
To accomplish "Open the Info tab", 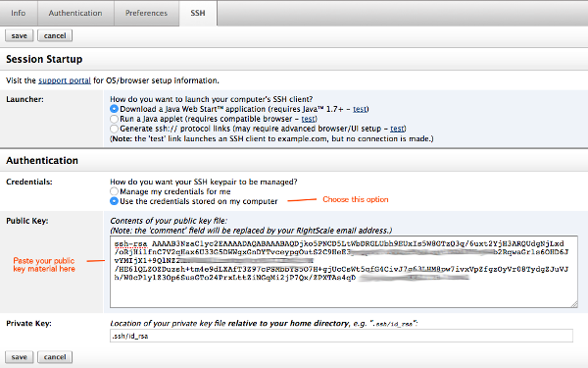I will pyautogui.click(x=19, y=13).
